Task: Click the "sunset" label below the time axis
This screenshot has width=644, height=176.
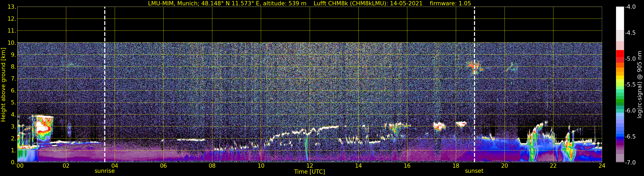Action: click(x=474, y=171)
